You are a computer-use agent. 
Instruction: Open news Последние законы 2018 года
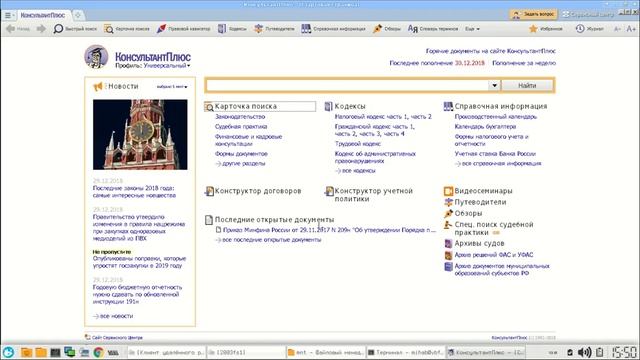tap(134, 192)
